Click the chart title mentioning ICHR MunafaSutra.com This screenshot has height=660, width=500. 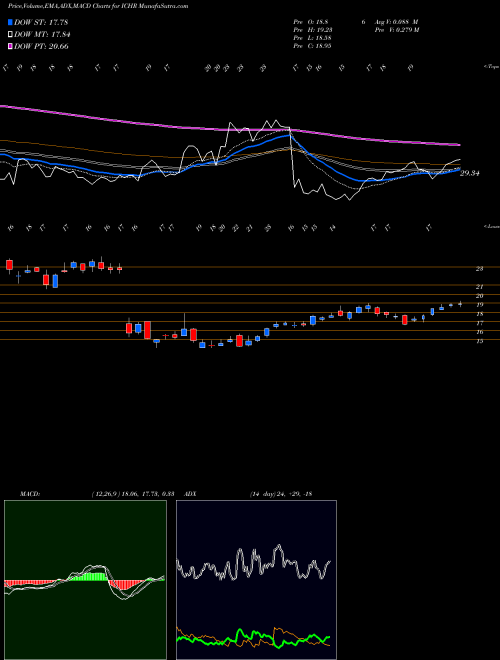[x=98, y=6]
